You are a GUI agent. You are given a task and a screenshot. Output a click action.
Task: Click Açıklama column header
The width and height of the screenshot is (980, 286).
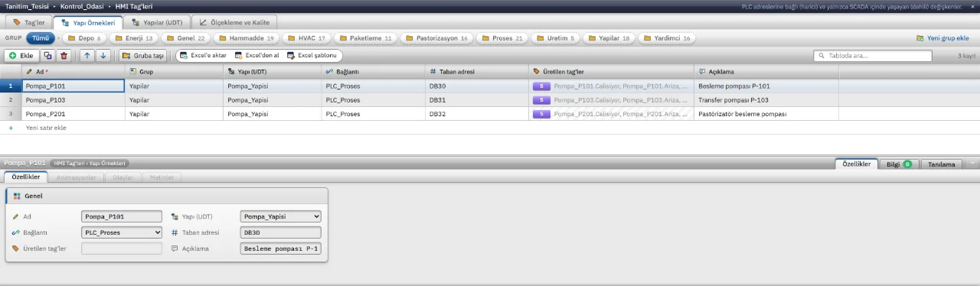[766, 71]
